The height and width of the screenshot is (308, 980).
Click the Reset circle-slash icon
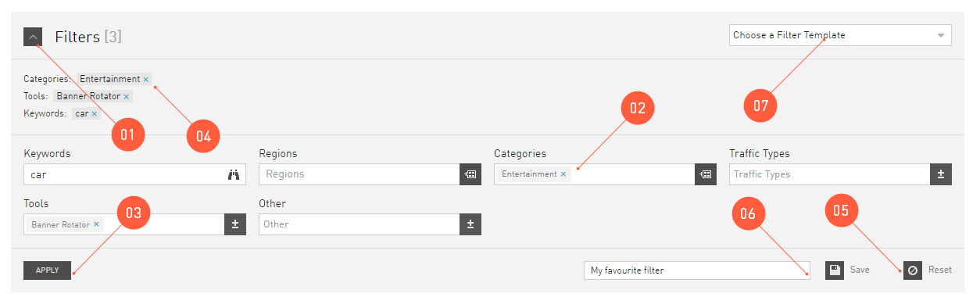click(913, 270)
